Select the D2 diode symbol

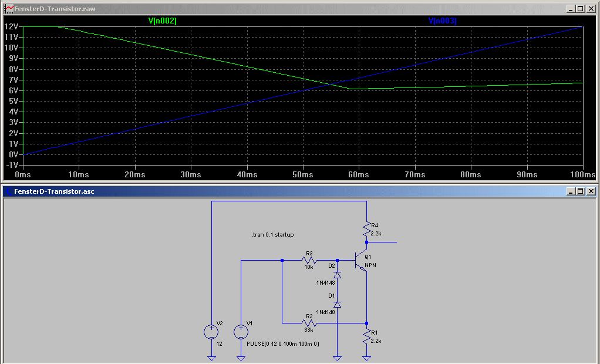(337, 275)
